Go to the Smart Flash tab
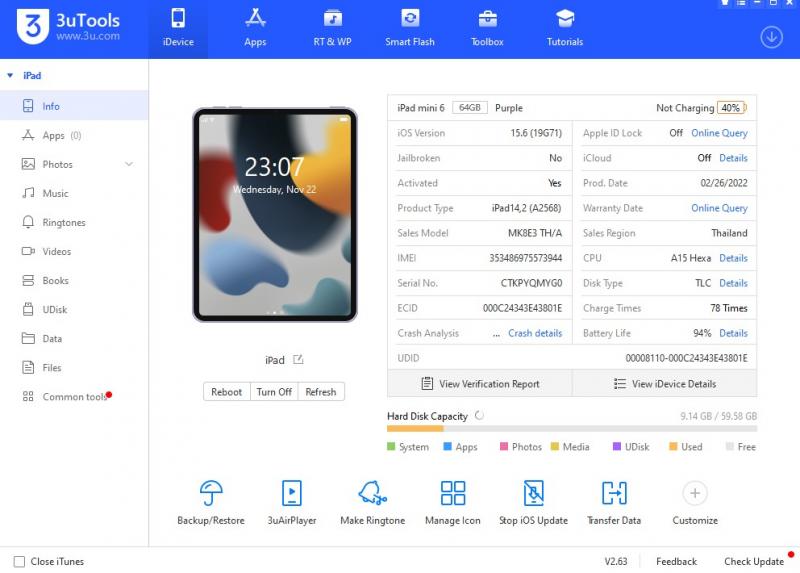800x573 pixels. point(410,29)
